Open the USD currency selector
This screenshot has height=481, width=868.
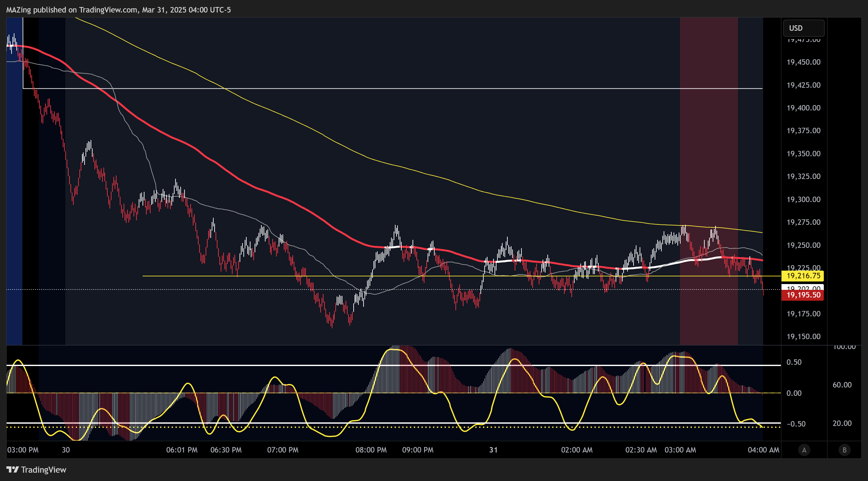pos(804,28)
